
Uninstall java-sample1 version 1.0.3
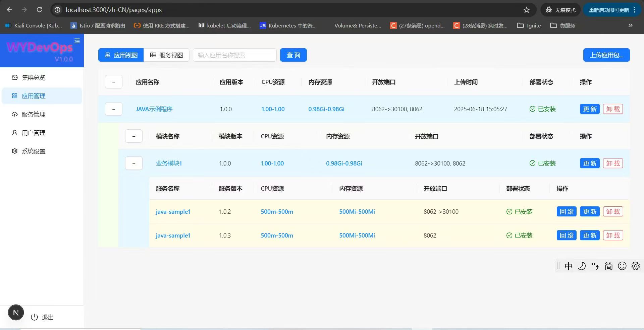(613, 235)
